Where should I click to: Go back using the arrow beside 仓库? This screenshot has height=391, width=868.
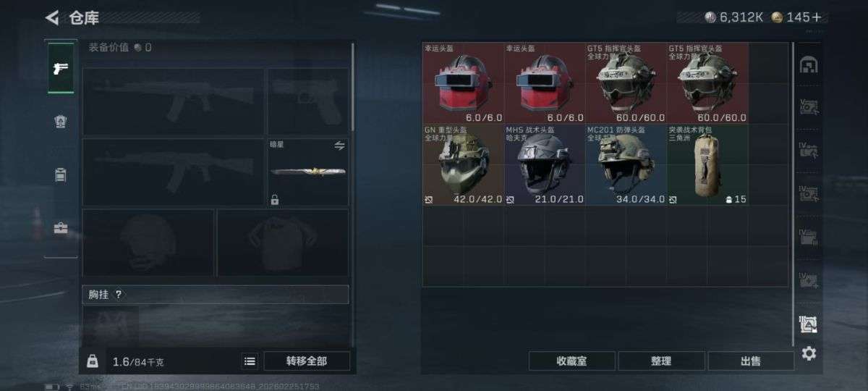click(52, 17)
